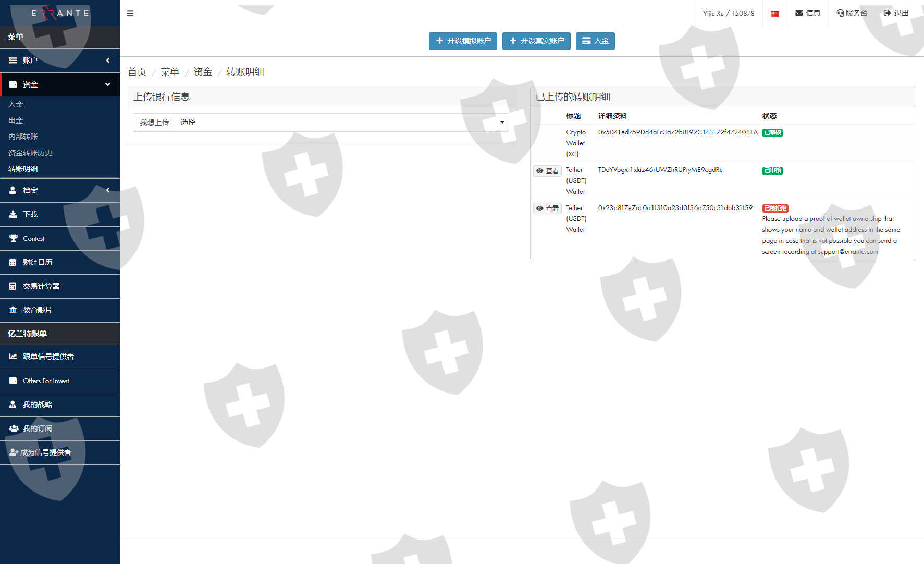Click the 上传银行信息 panel heading
The width and height of the screenshot is (924, 564).
click(x=162, y=97)
